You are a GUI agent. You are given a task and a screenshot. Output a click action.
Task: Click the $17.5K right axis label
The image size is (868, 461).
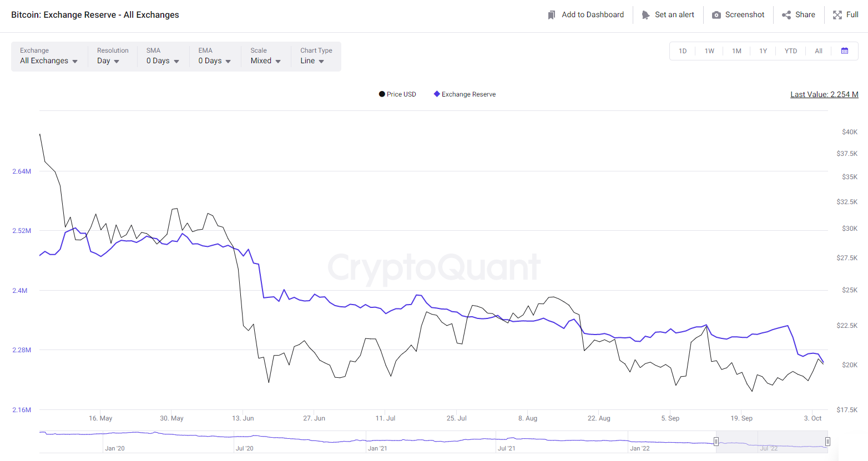pos(847,410)
